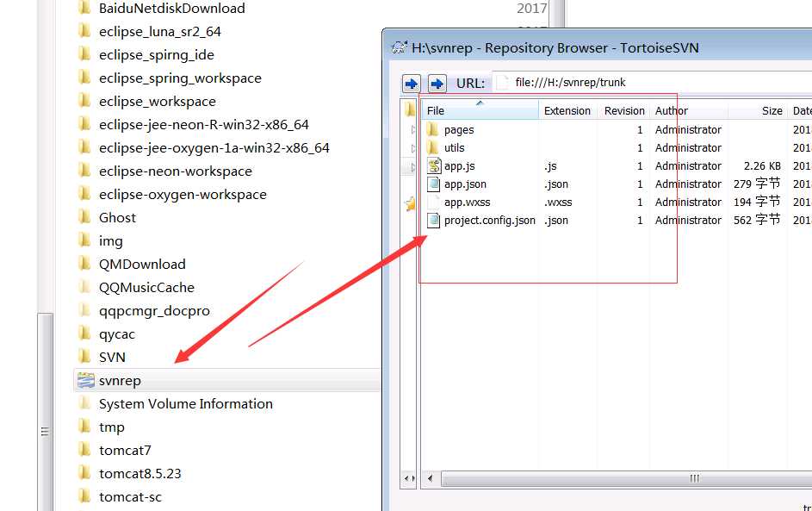This screenshot has width=812, height=511.
Task: Open the eclipse_workspace folder icon
Action: click(x=85, y=101)
